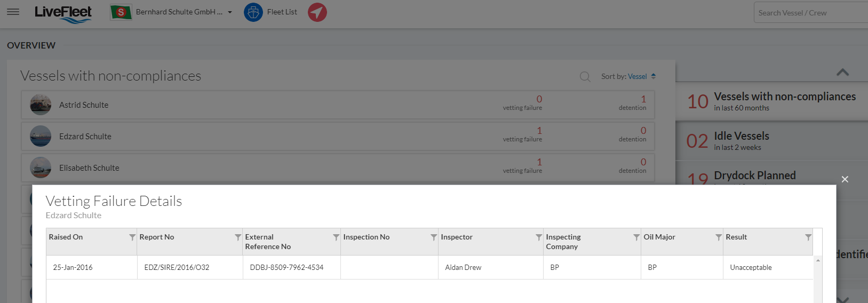
Task: Click the table scrollbar up arrow
Action: point(818,260)
